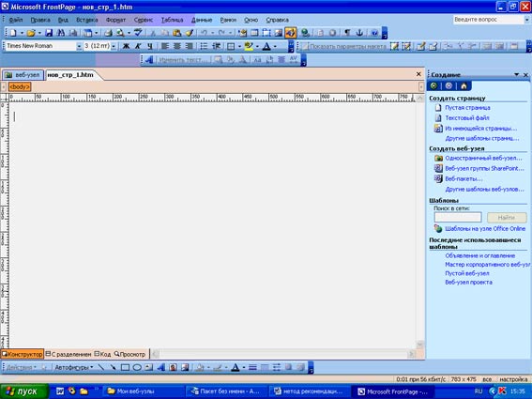532x399 pixels.
Task: Click the Пустой веб-узел template link
Action: [x=467, y=273]
